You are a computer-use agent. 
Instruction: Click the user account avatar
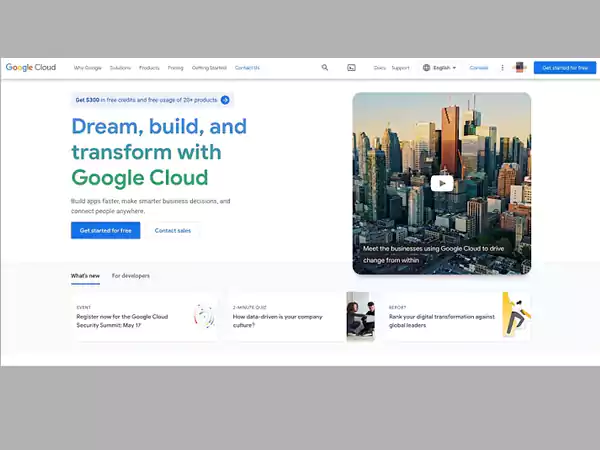519,68
